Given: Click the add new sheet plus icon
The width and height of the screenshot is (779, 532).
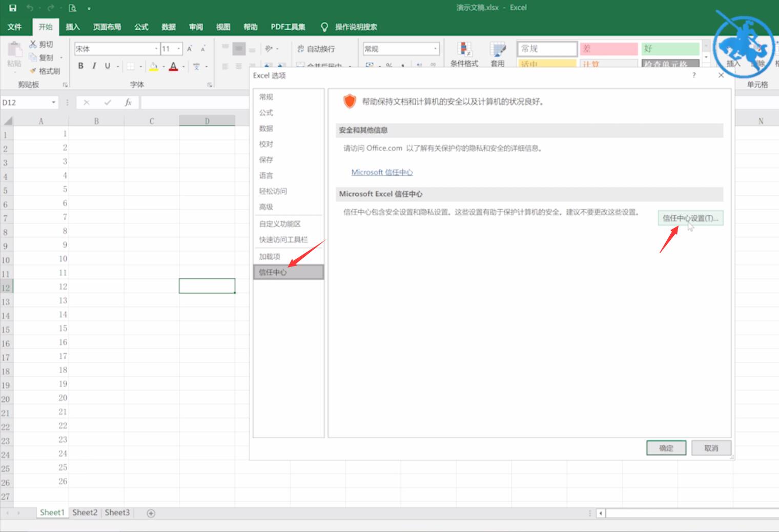Looking at the screenshot, I should click(151, 513).
